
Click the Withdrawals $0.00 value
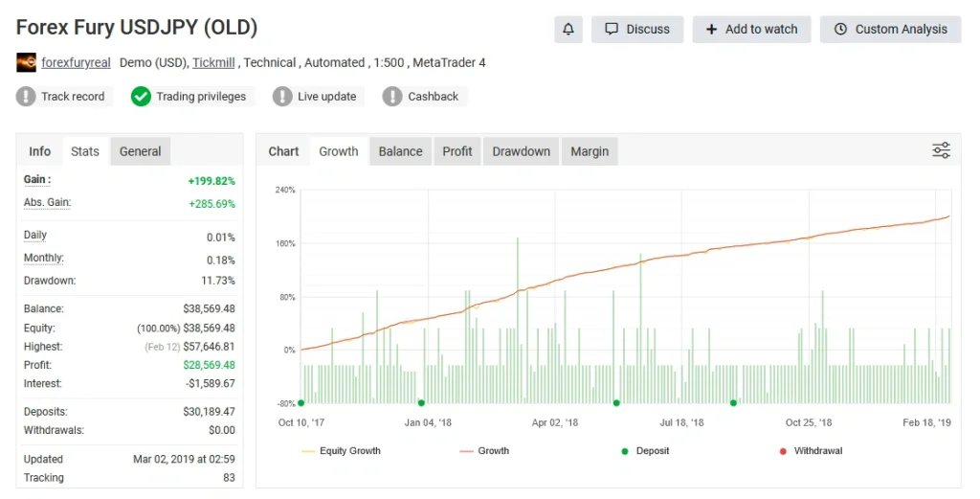pyautogui.click(x=222, y=430)
